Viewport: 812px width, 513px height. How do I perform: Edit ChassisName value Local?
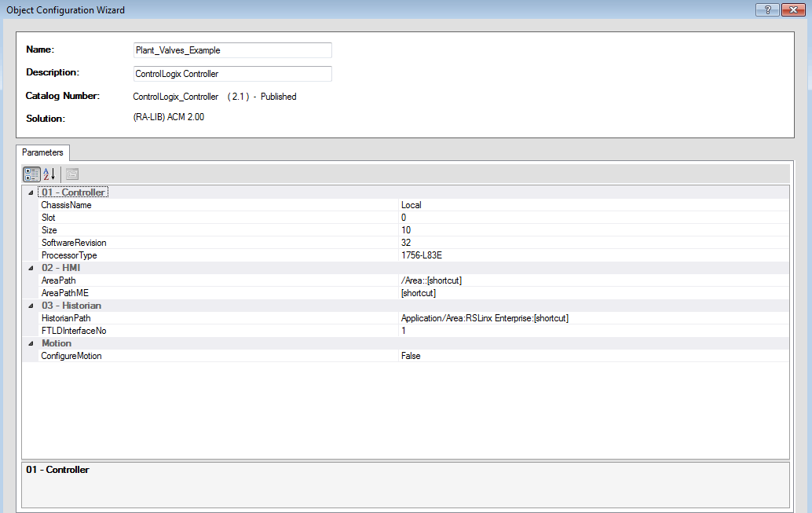point(594,205)
